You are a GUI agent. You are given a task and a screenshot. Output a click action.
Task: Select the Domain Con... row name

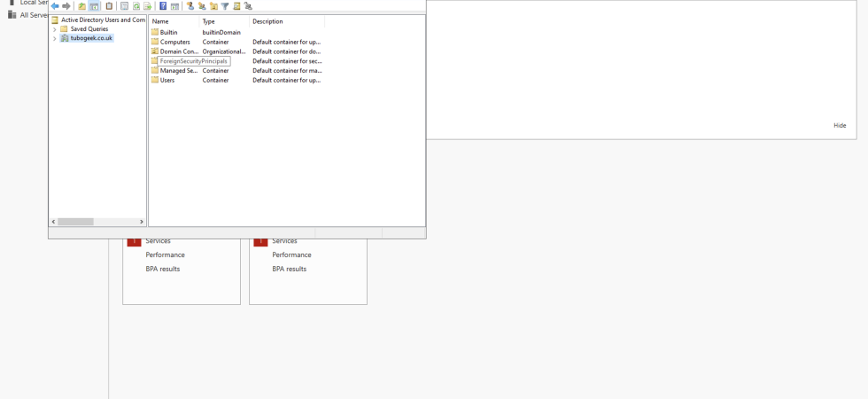point(179,51)
